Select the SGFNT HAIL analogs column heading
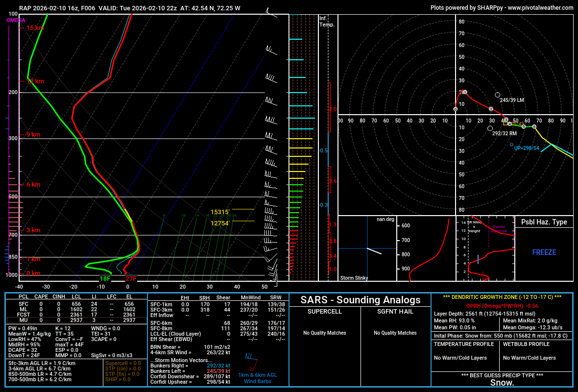Image resolution: width=578 pixels, height=392 pixels. pyautogui.click(x=396, y=312)
